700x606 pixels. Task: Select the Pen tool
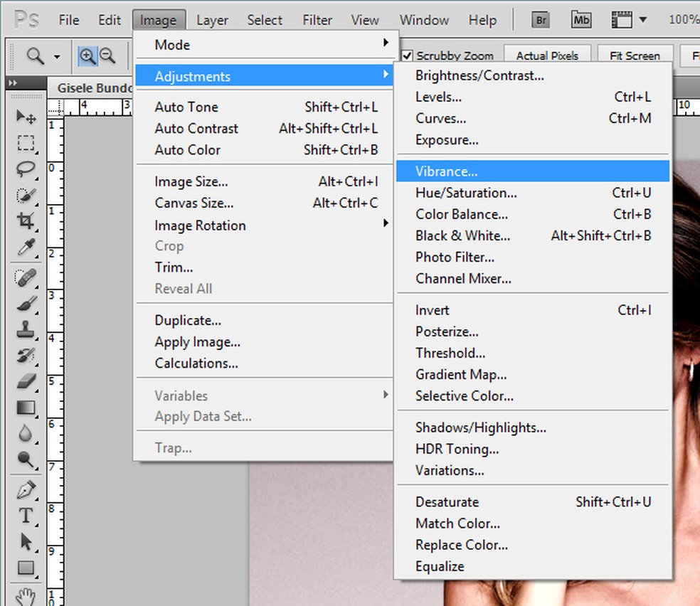coord(25,485)
